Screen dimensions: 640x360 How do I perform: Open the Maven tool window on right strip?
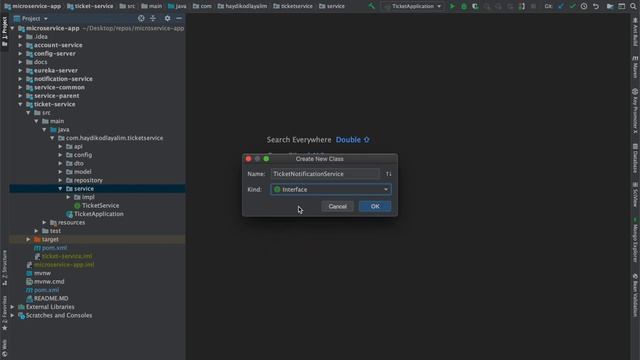coord(635,67)
